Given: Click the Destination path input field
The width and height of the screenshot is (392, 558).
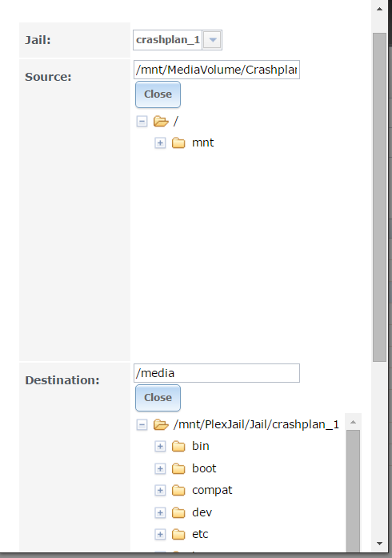Looking at the screenshot, I should pos(217,373).
